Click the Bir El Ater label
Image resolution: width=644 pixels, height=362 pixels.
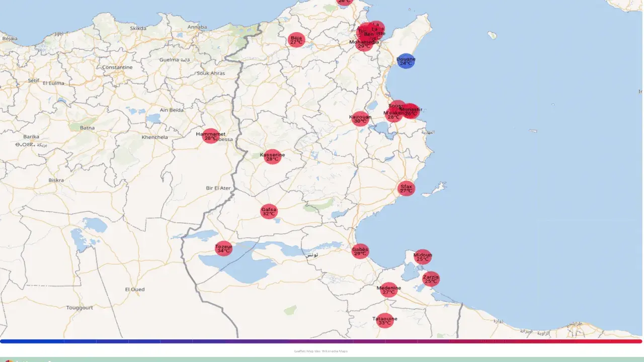pos(218,188)
